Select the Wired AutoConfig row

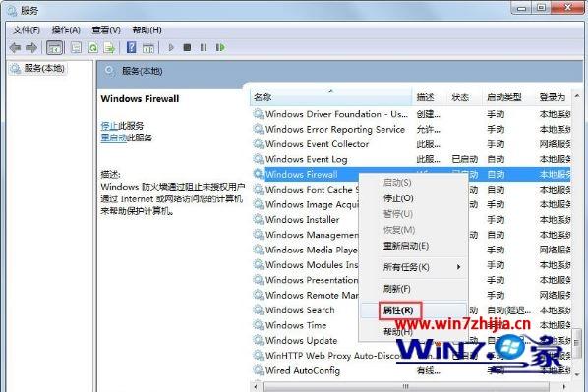[x=411, y=370]
